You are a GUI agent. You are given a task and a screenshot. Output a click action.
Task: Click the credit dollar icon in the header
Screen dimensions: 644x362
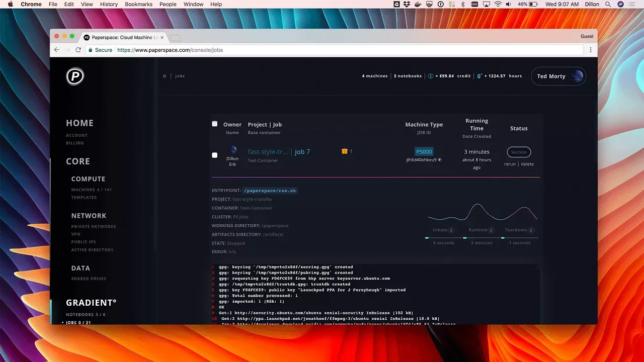pyautogui.click(x=431, y=76)
